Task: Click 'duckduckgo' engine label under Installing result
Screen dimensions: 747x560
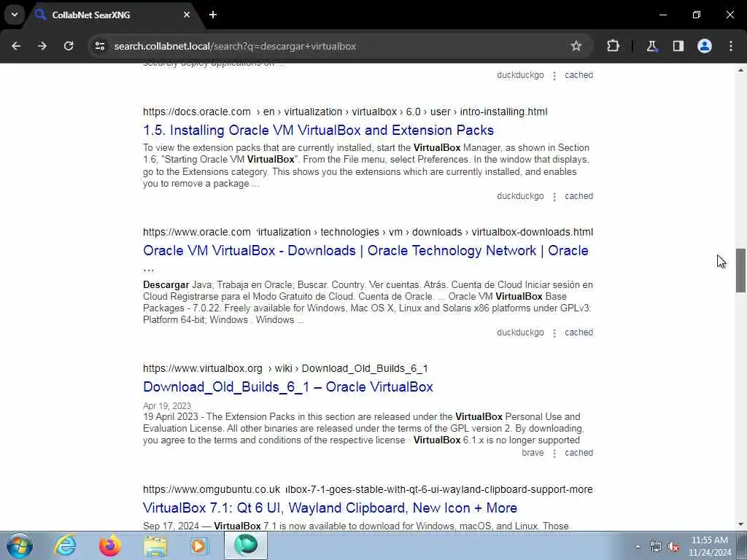Action: [520, 196]
